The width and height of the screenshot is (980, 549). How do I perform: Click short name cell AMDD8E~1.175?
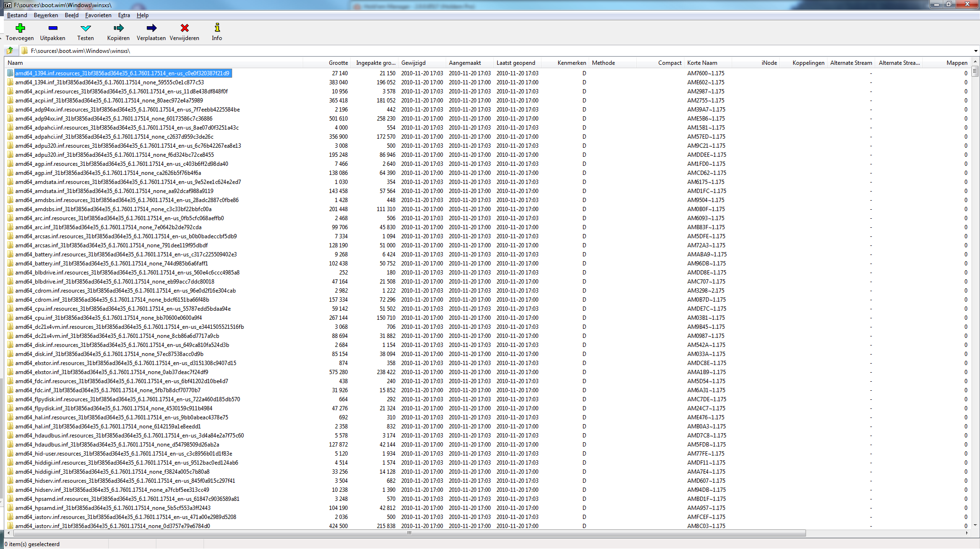706,273
